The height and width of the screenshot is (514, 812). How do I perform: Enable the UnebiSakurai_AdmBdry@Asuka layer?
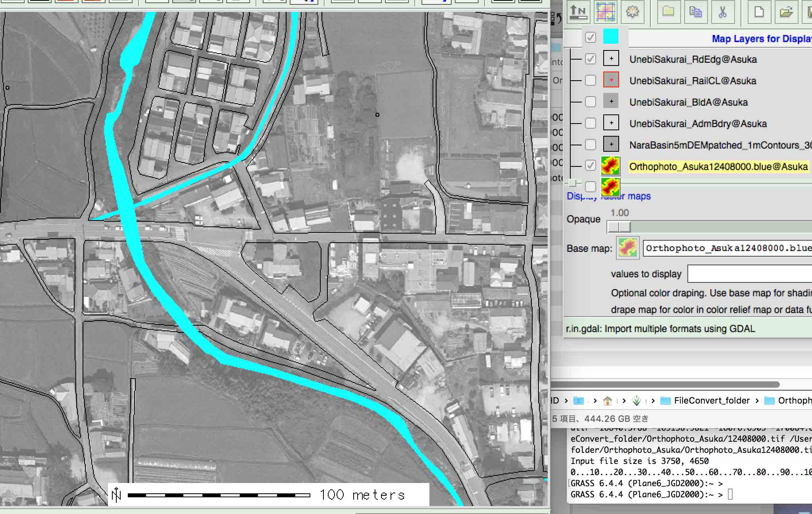point(591,123)
